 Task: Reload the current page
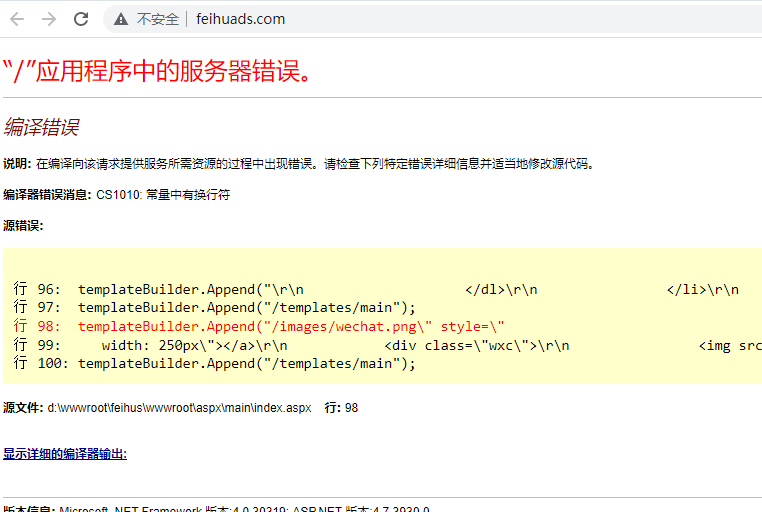[81, 19]
